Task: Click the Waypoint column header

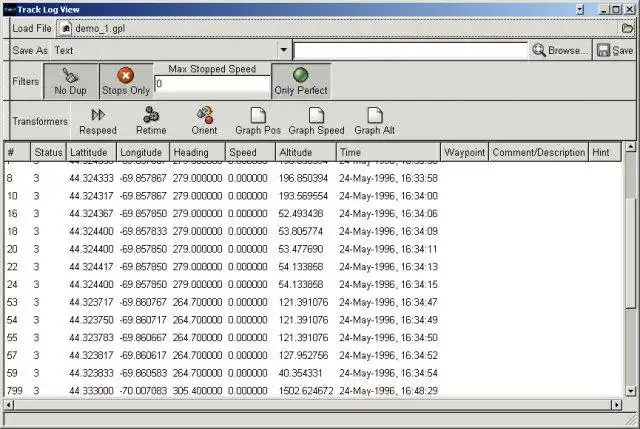Action: (x=464, y=152)
